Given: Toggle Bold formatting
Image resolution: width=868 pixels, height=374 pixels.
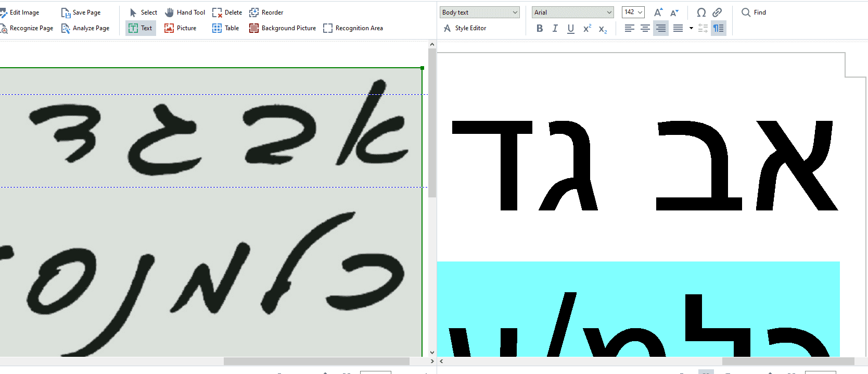Looking at the screenshot, I should click(x=540, y=29).
